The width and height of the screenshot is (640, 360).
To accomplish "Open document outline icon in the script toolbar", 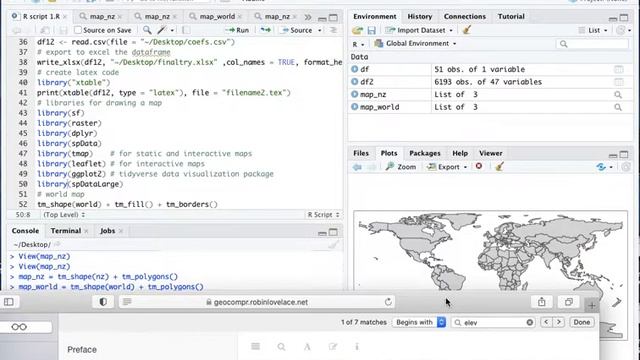I will [x=333, y=30].
